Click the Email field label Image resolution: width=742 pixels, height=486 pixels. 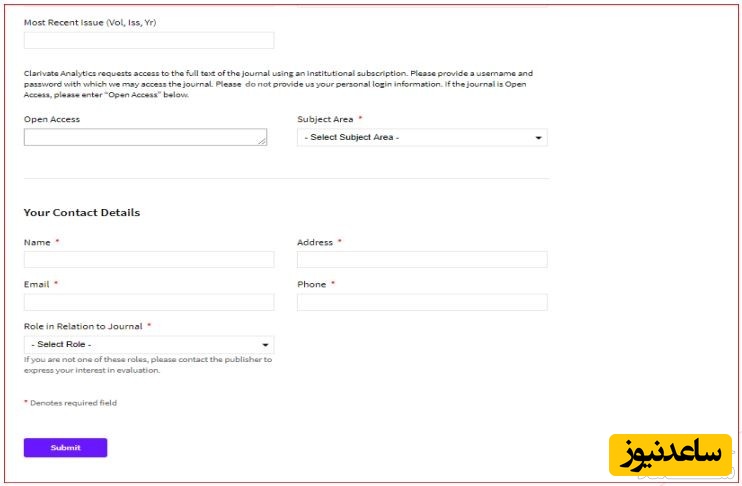tap(36, 284)
